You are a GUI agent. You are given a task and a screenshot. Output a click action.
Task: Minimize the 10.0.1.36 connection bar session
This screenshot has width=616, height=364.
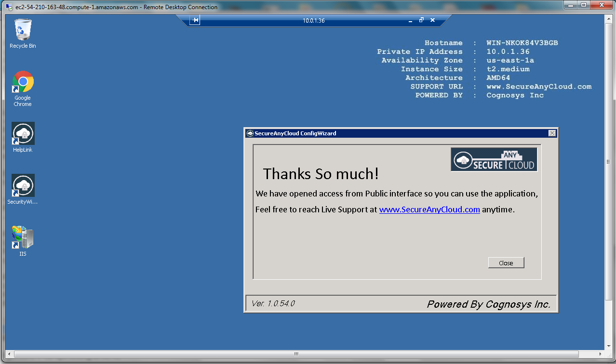410,20
